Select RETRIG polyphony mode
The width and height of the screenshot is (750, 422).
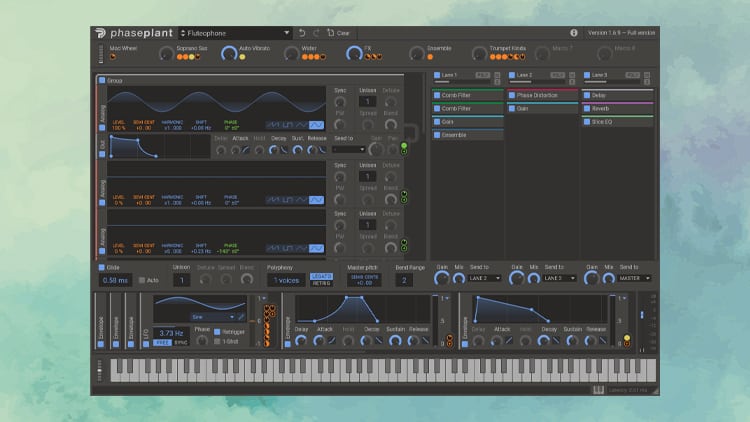tap(321, 283)
